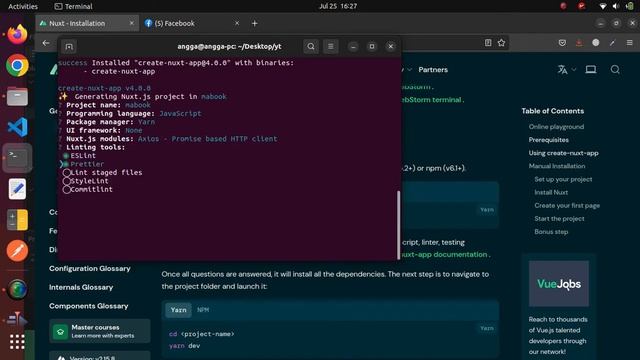This screenshot has width=640, height=360.
Task: Open the clock and calendar panel
Action: point(338,6)
